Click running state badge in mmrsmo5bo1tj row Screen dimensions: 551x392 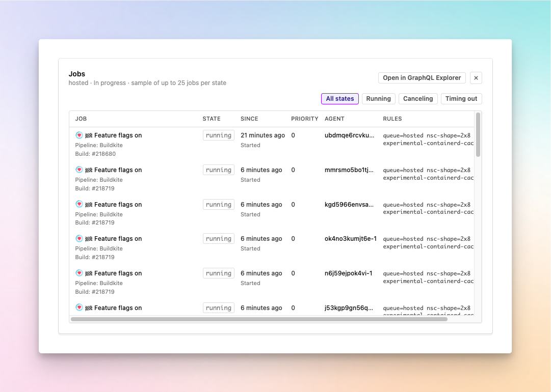(x=219, y=170)
